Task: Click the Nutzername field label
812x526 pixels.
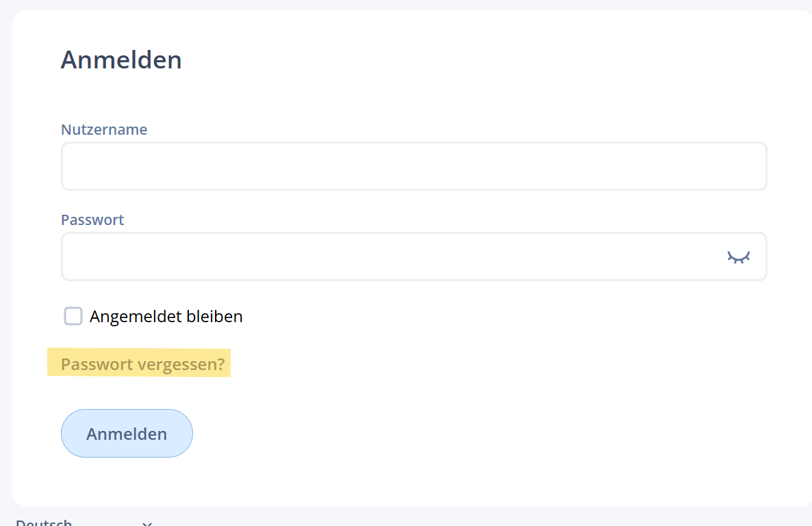Action: (x=104, y=129)
